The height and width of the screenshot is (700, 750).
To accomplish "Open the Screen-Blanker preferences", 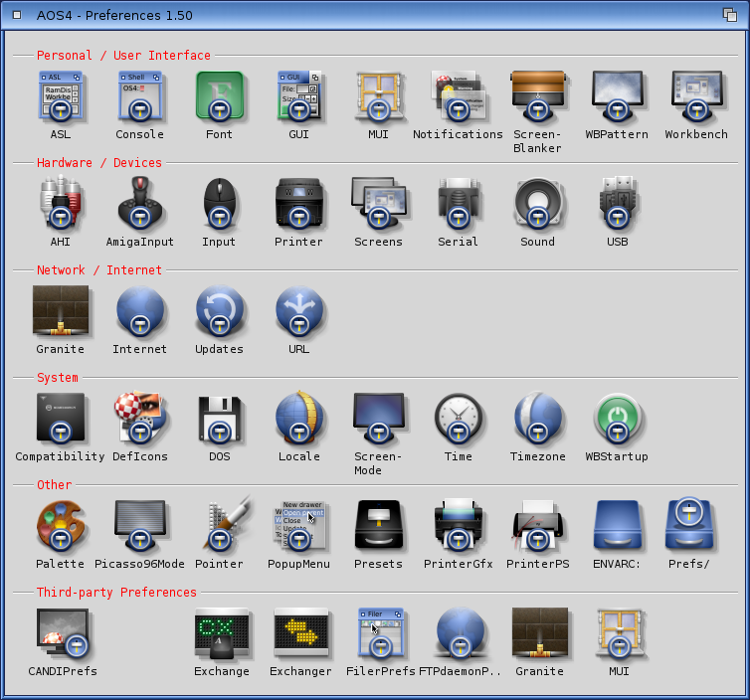I will pos(537,96).
